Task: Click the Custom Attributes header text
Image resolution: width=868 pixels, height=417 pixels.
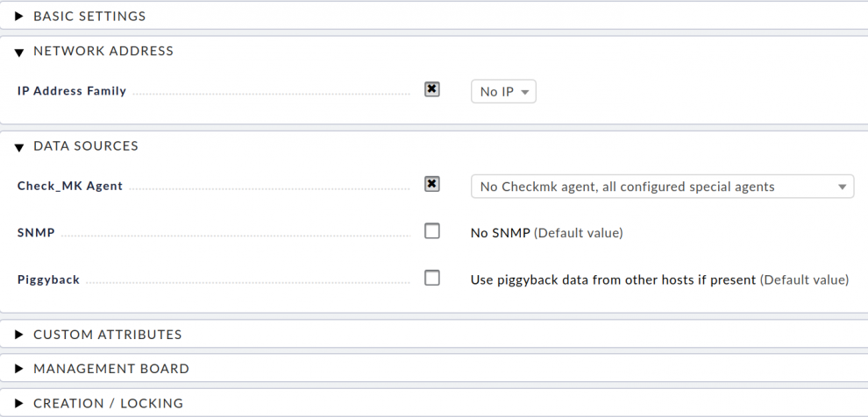Action: pos(107,335)
